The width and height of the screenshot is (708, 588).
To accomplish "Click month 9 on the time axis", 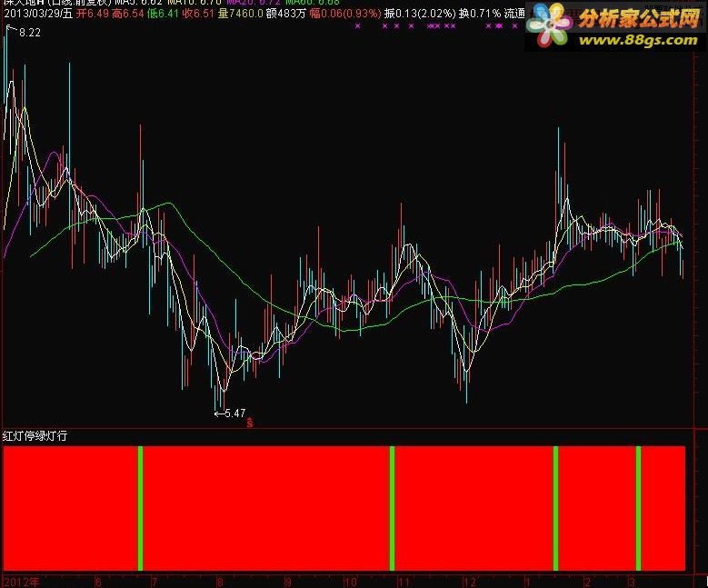I will (288, 582).
